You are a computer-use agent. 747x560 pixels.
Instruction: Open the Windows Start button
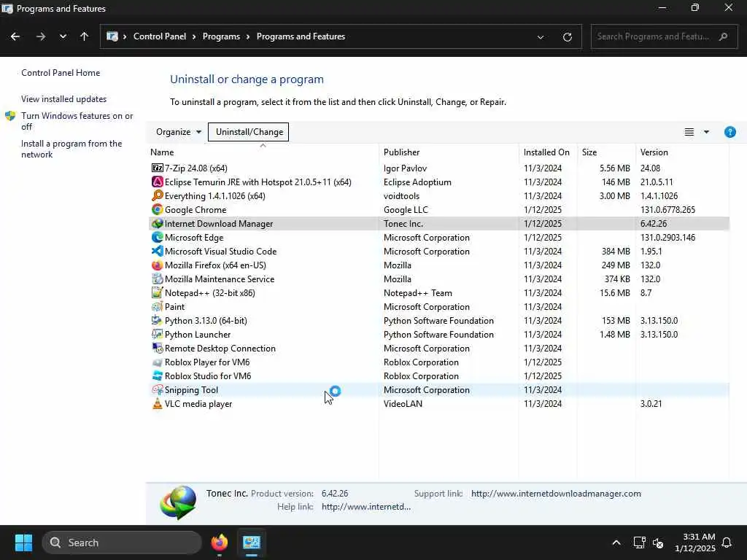coord(23,542)
